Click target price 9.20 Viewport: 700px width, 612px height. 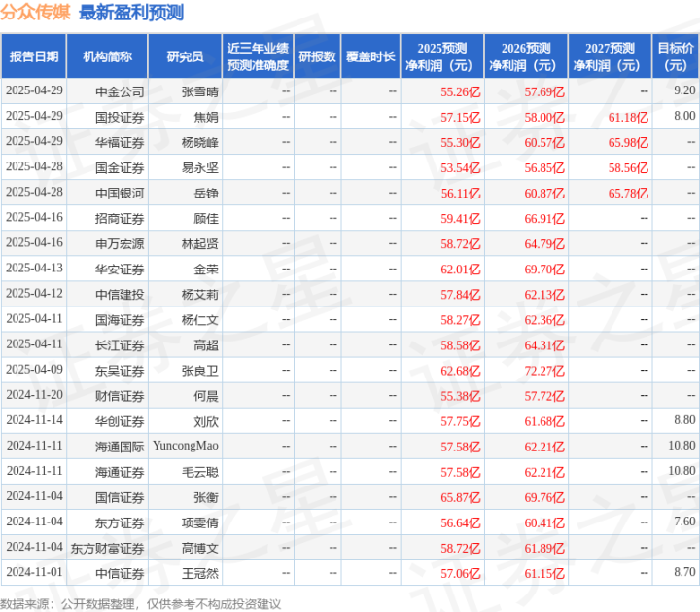684,90
